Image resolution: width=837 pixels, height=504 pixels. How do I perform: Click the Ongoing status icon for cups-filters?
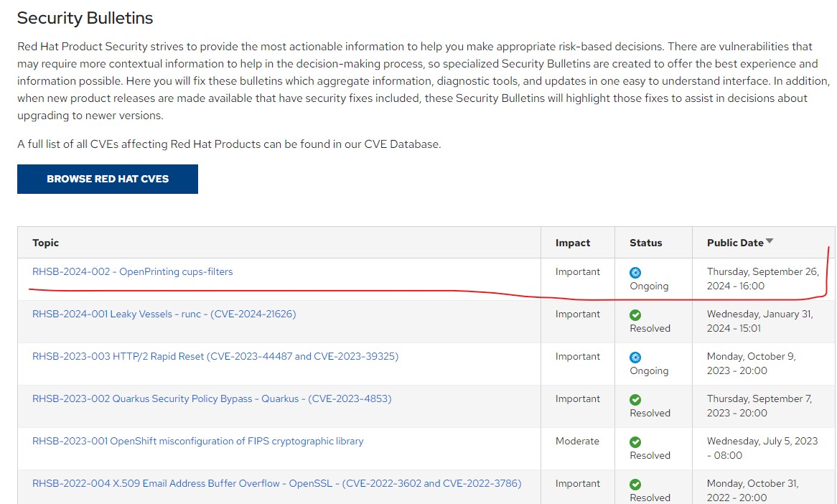tap(635, 272)
